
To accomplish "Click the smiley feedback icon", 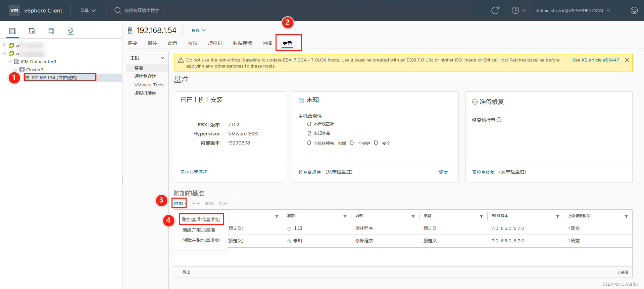I will [634, 10].
